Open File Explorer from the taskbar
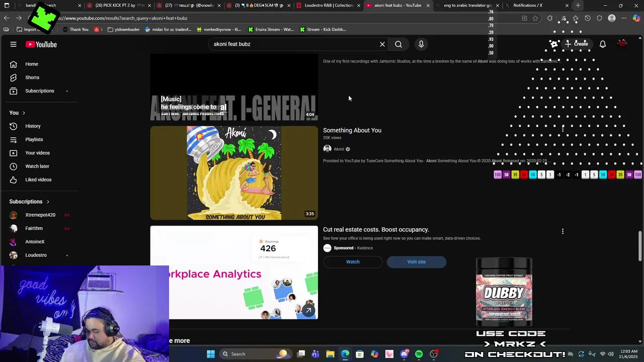Screen dimensions: 644x362 (330, 354)
